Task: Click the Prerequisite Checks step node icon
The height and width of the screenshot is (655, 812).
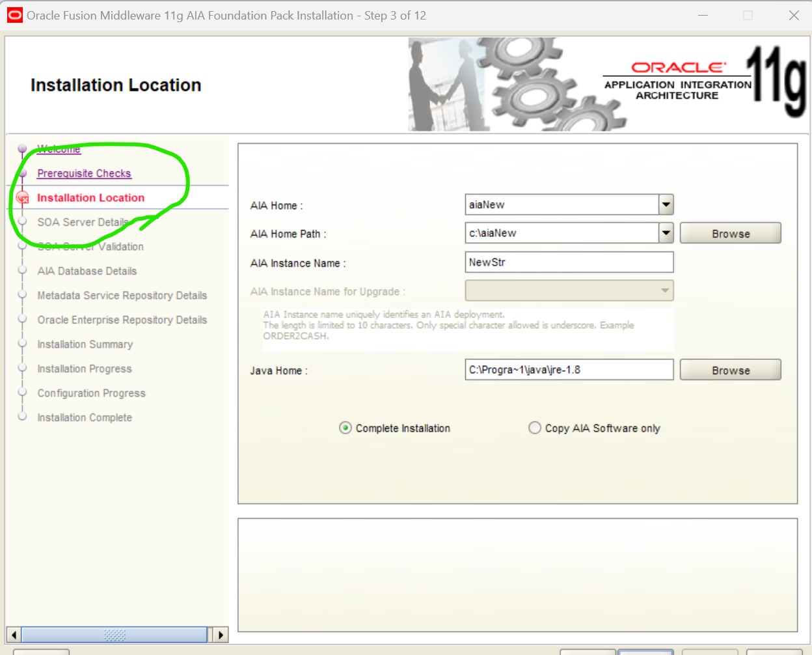Action: 23,173
